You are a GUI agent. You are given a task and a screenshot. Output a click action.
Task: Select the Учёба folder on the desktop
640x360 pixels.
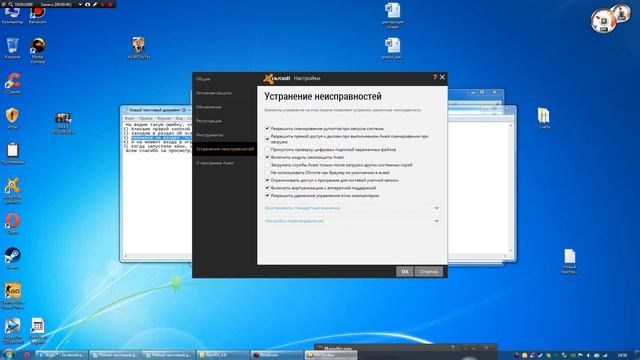pyautogui.click(x=544, y=118)
